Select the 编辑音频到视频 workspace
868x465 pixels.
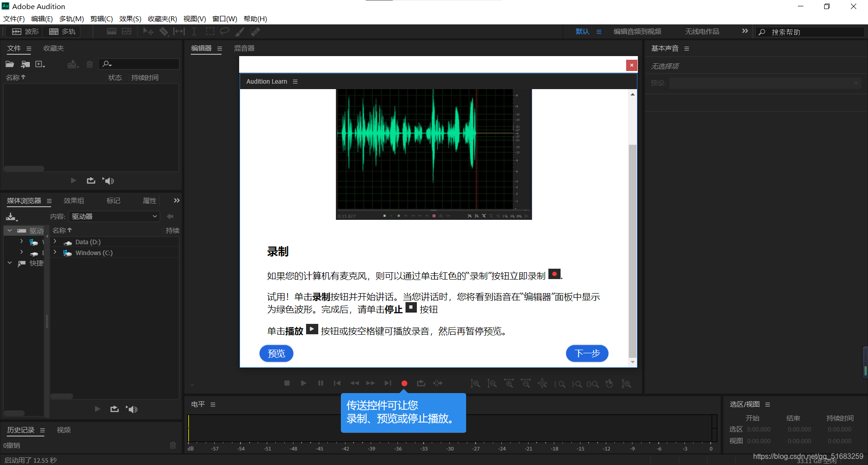tap(637, 32)
